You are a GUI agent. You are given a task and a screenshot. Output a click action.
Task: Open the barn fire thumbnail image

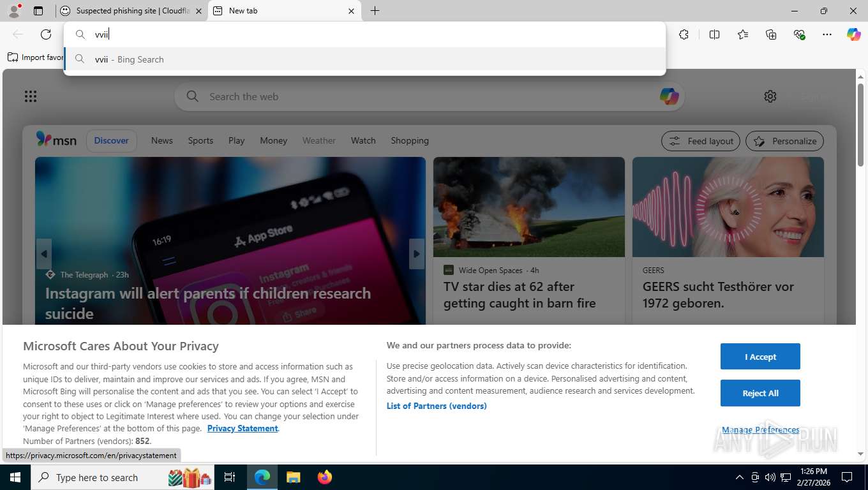pos(529,207)
